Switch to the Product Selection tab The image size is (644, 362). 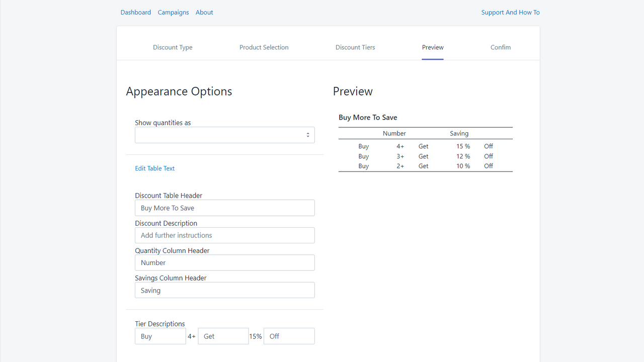[x=264, y=47]
